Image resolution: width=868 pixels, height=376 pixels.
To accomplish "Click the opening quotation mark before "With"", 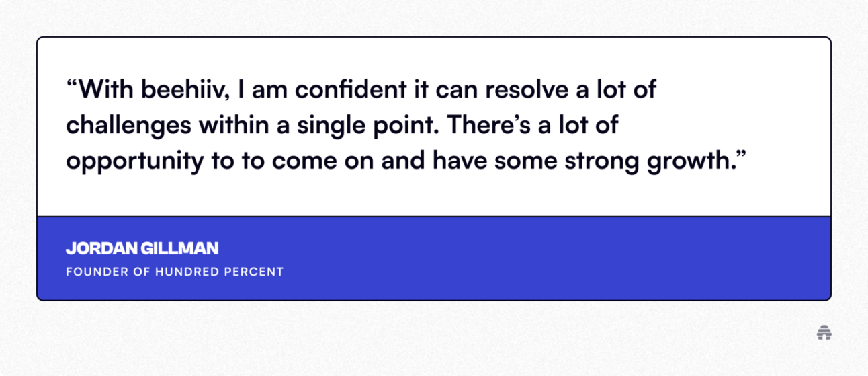I will point(72,85).
